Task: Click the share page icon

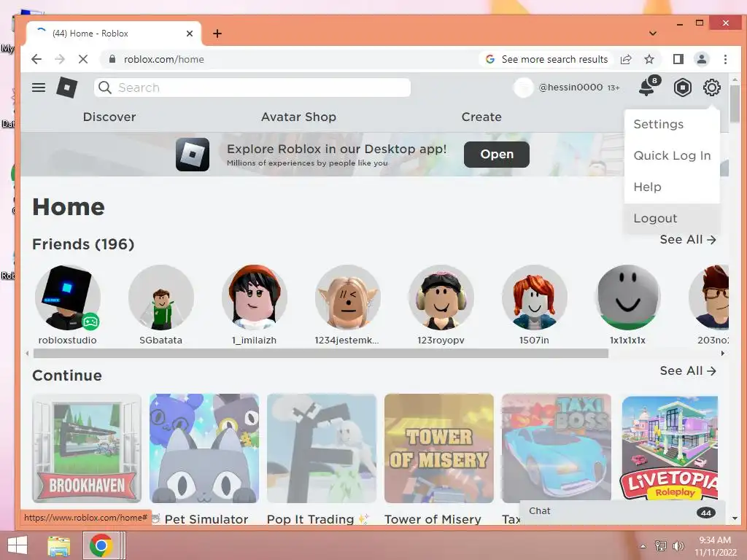Action: 626,59
